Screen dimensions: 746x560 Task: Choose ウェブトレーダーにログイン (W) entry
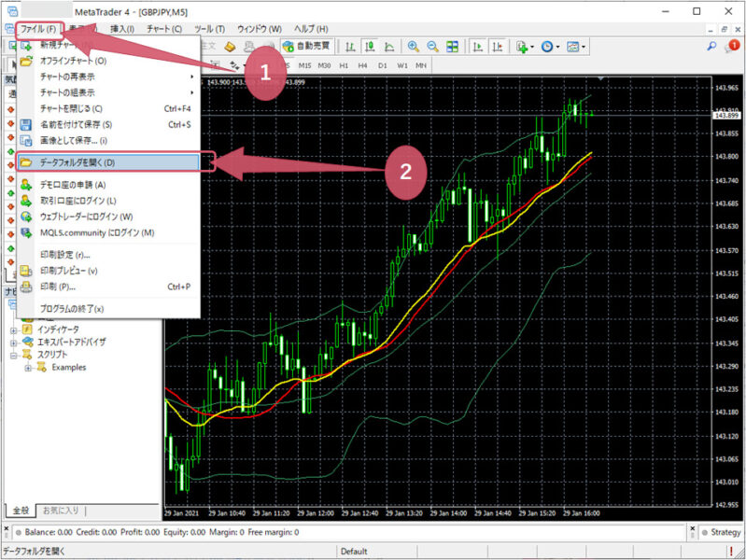point(108,217)
